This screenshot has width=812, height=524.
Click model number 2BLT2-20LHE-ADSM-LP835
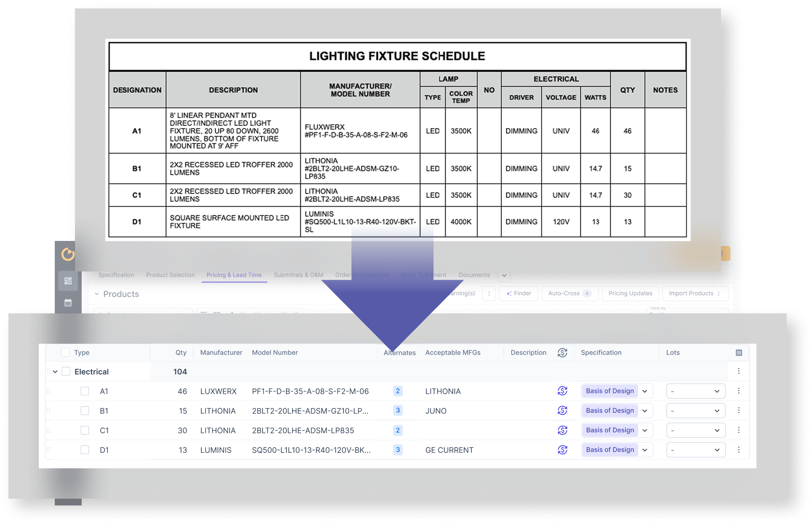303,430
